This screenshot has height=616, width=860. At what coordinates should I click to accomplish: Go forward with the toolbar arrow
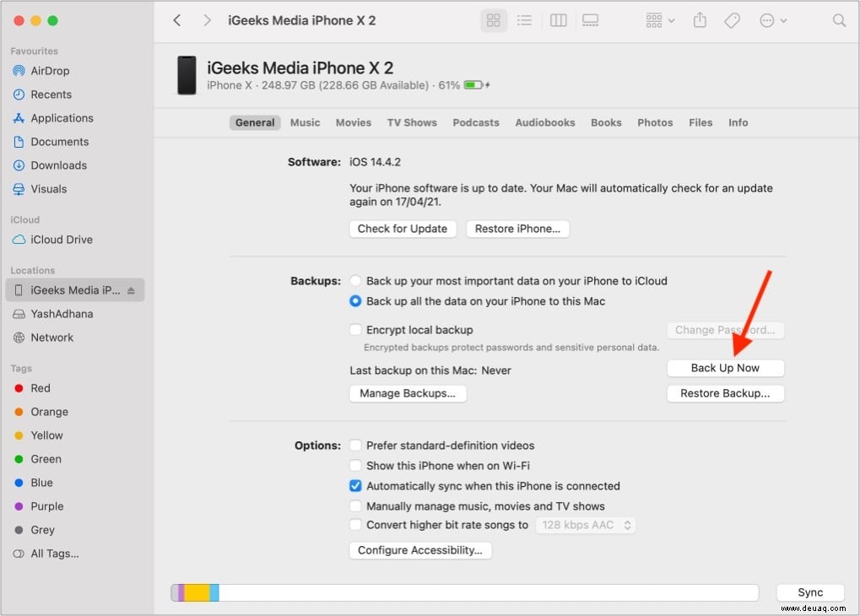tap(207, 20)
